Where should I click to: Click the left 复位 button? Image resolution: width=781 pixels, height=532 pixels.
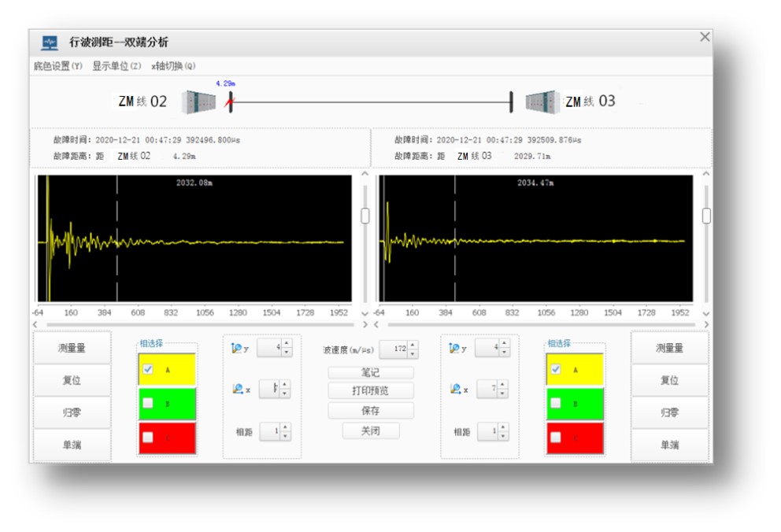click(x=72, y=380)
